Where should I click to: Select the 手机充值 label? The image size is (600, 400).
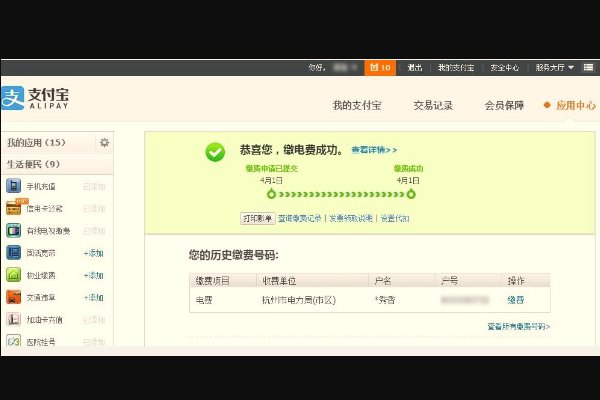(x=41, y=186)
